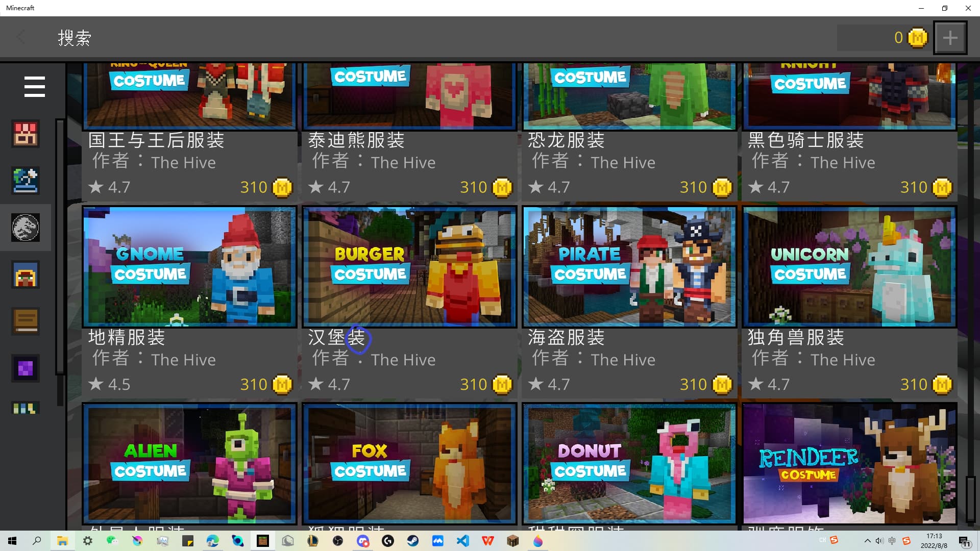
Task: Click the coin icon on 恐龙服装 price
Action: (722, 187)
